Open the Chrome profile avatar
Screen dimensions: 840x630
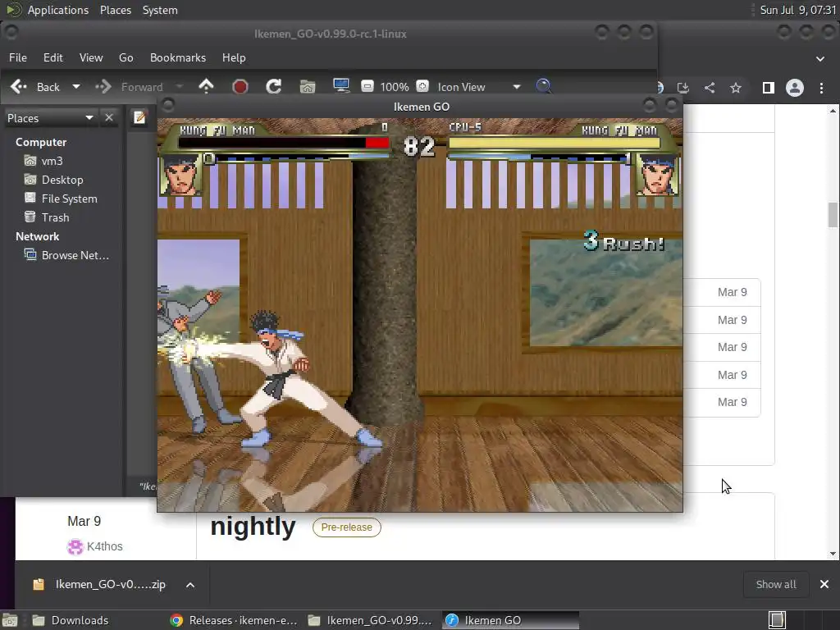point(794,87)
